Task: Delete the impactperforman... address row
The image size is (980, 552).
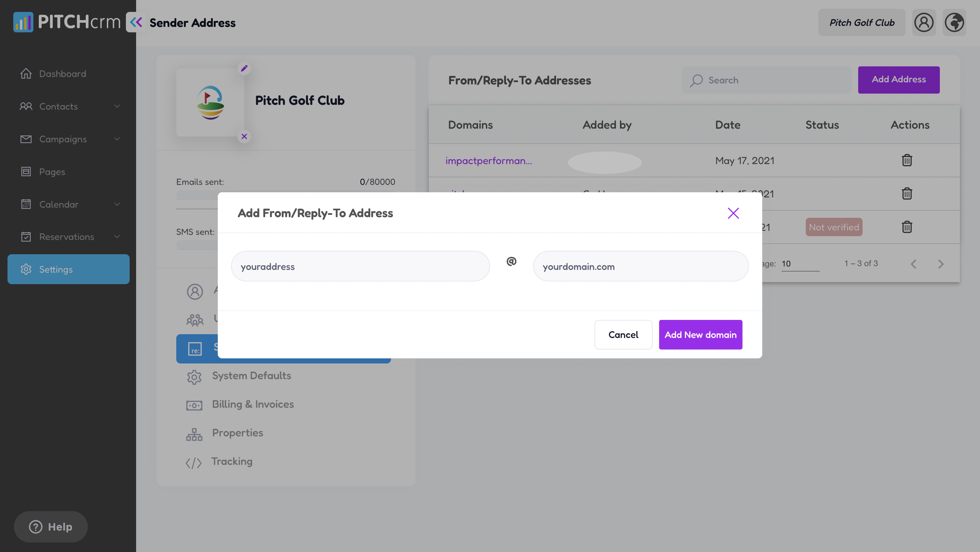Action: click(907, 160)
